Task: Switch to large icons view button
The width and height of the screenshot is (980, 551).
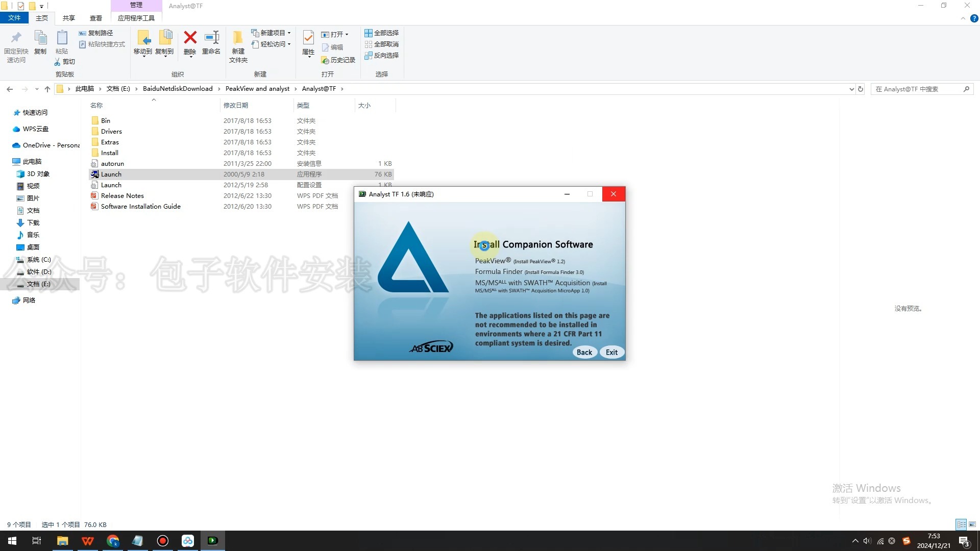Action: point(972,524)
